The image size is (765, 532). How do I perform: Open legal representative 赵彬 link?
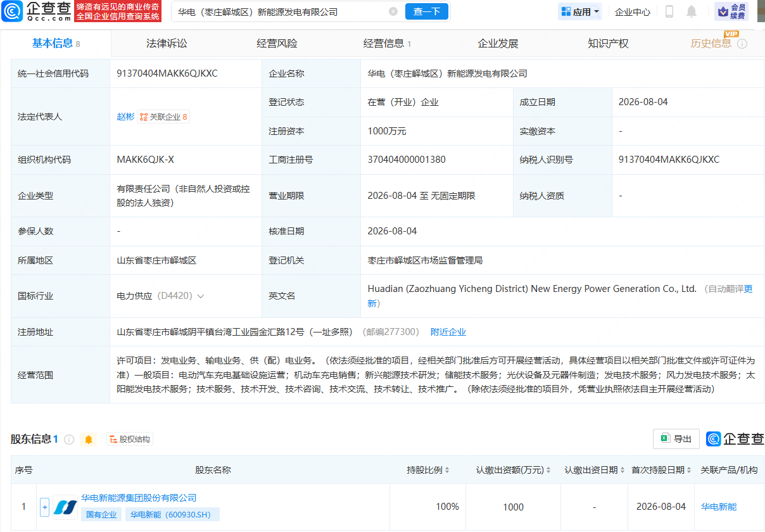point(125,117)
